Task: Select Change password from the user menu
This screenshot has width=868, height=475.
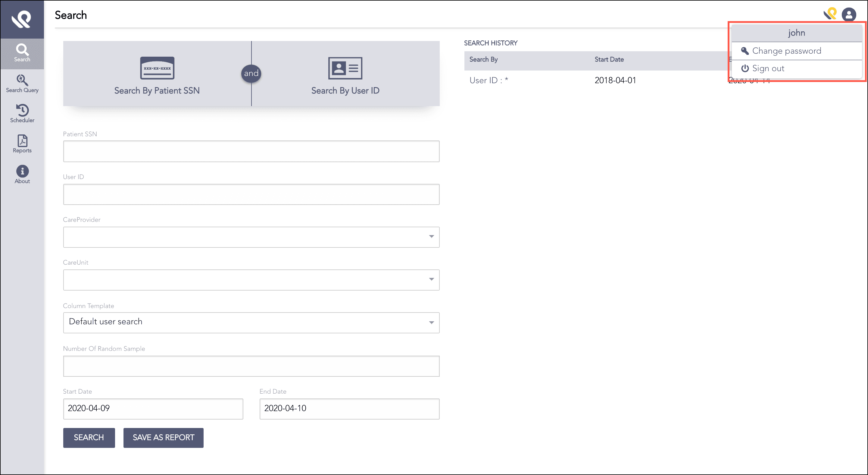Action: (x=787, y=51)
